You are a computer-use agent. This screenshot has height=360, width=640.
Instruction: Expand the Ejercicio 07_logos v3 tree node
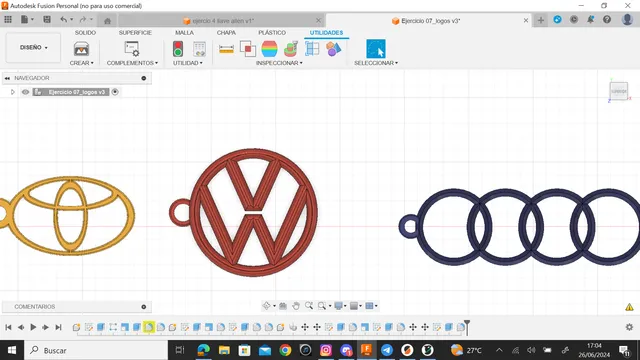[13, 92]
